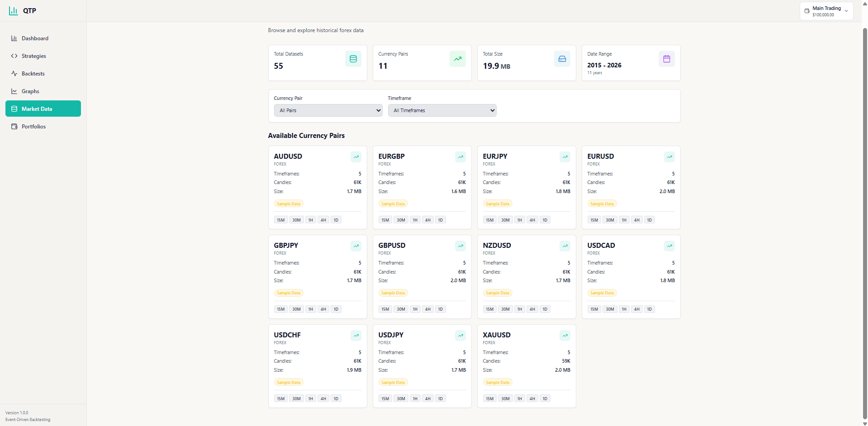Click the QTP logo icon
The height and width of the screenshot is (426, 868).
pyautogui.click(x=14, y=10)
